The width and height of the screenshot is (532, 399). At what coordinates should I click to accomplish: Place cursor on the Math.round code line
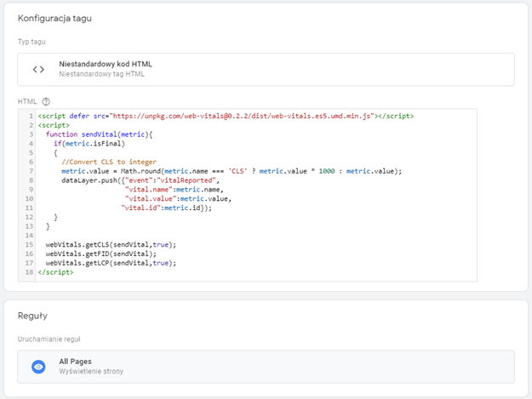(230, 171)
